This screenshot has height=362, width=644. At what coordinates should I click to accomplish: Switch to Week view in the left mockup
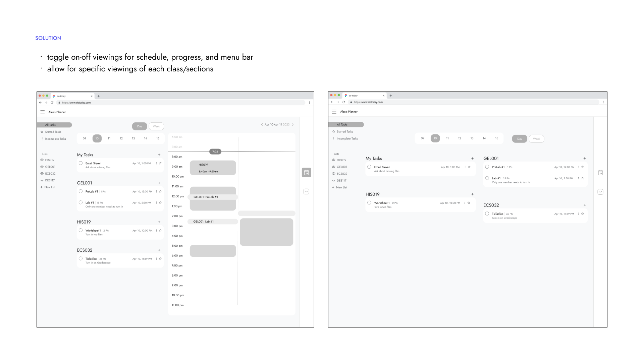coord(156,126)
